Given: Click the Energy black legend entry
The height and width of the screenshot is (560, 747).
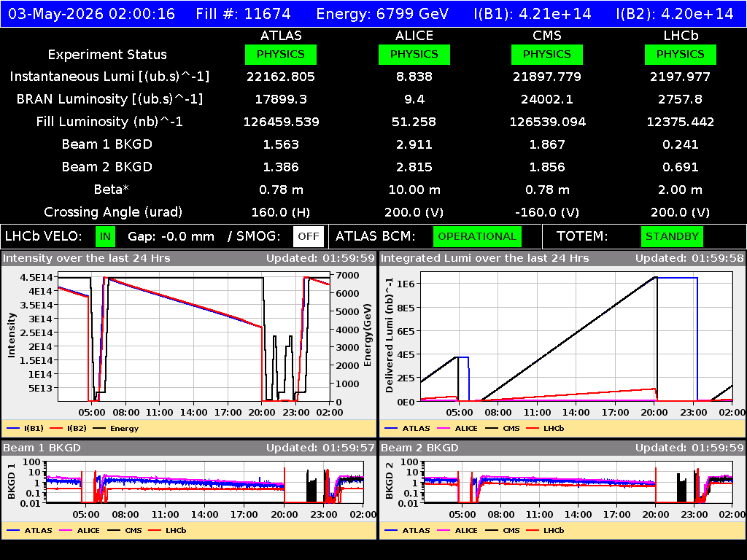Looking at the screenshot, I should pos(116,429).
